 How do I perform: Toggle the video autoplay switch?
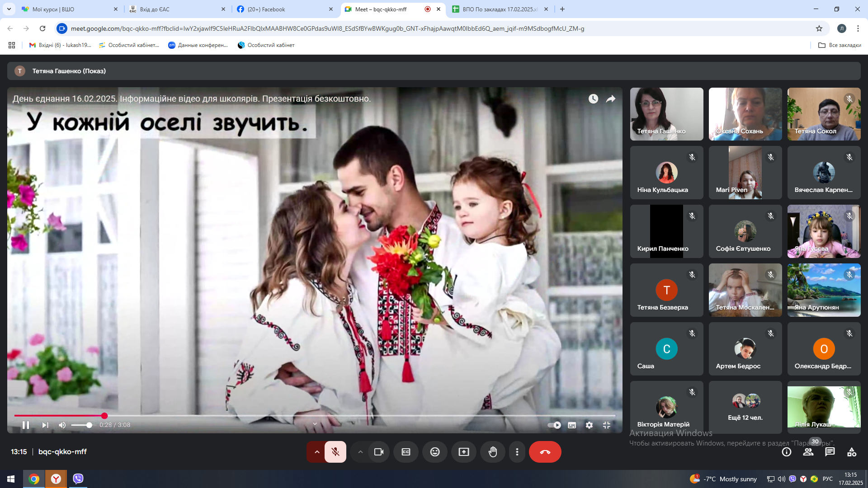tap(554, 425)
